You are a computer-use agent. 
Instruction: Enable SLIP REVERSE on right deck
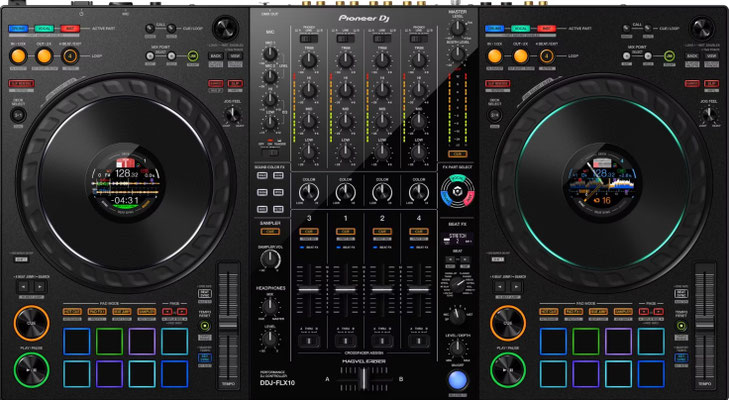point(497,84)
